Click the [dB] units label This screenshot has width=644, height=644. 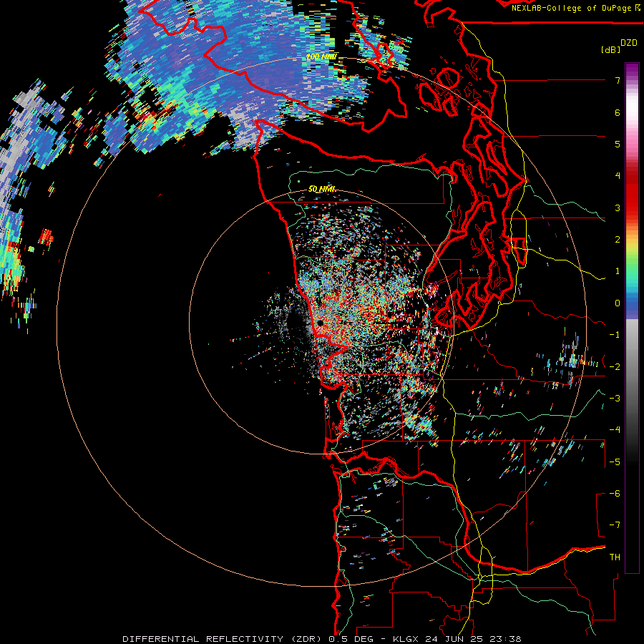tap(611, 49)
